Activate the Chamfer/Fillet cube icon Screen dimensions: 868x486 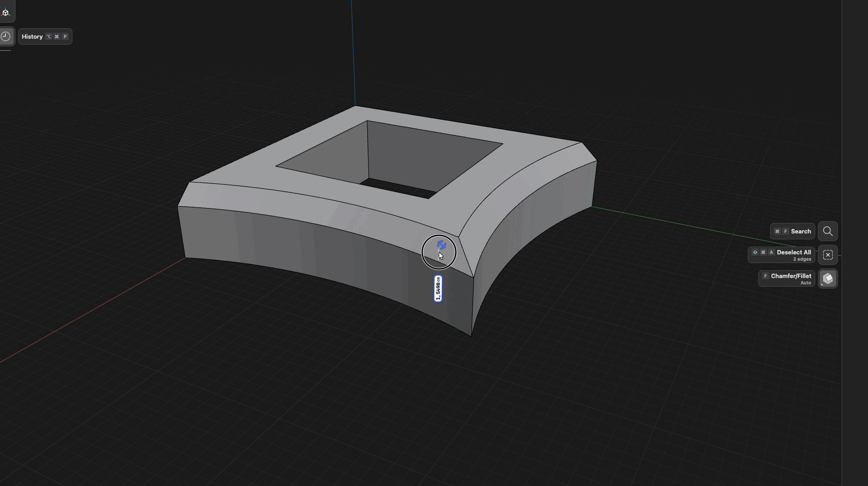[828, 278]
